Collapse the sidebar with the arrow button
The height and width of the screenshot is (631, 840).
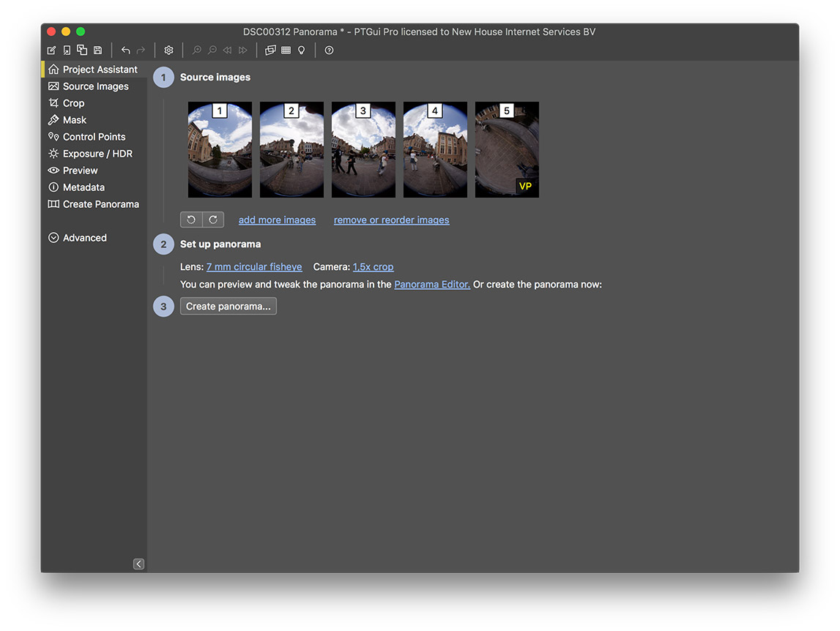tap(138, 564)
